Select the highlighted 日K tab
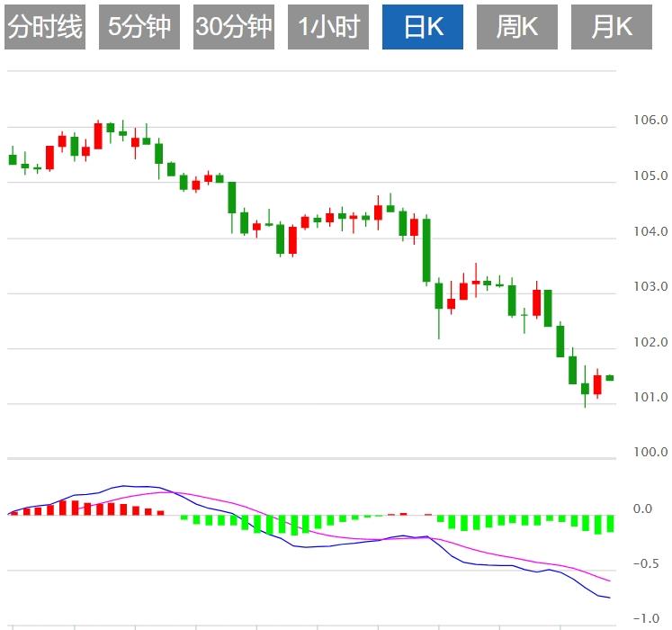Viewport: 672px width, 630px height. (x=423, y=27)
